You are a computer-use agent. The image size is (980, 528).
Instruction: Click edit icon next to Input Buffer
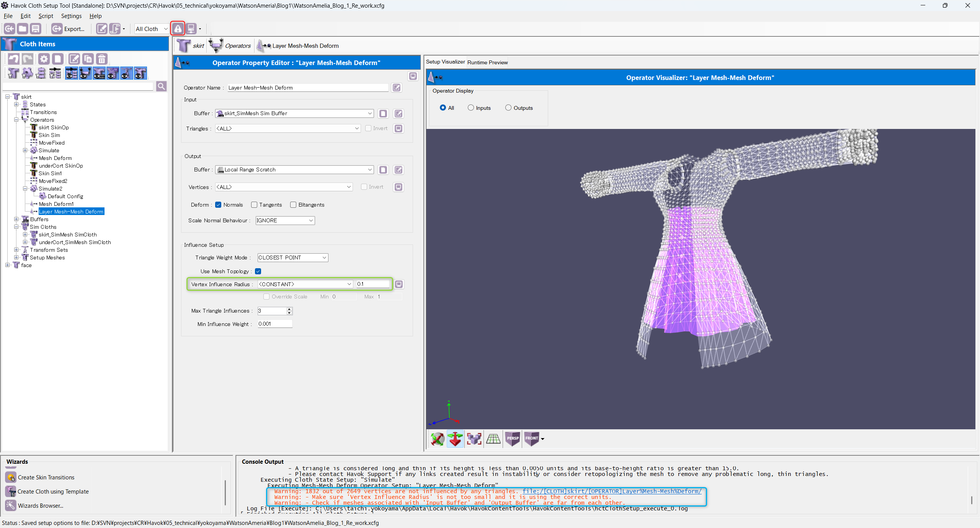[x=399, y=114]
